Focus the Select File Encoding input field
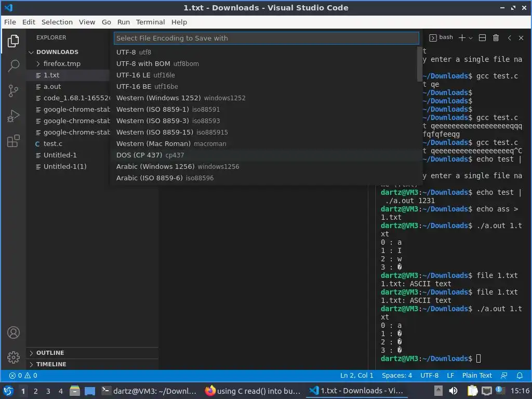The height and width of the screenshot is (399, 532). click(x=267, y=38)
